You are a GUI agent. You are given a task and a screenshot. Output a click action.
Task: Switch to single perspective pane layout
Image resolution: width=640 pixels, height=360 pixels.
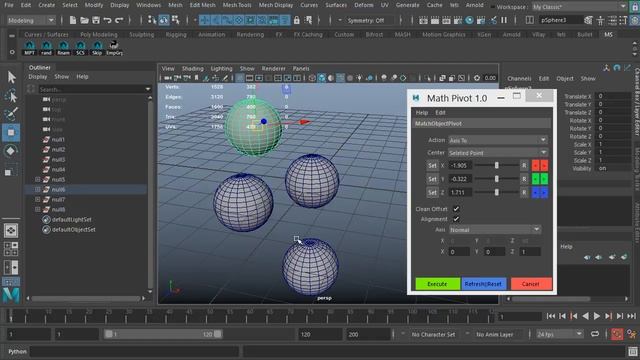(11, 231)
